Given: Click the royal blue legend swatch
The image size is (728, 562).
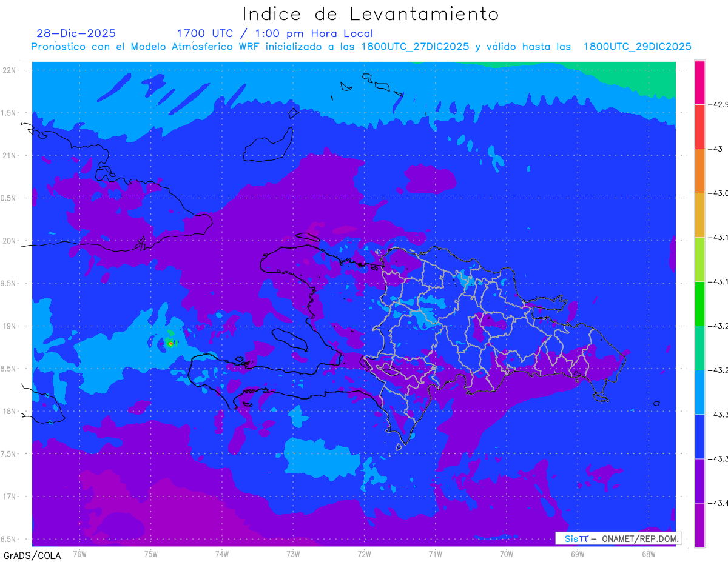Looking at the screenshot, I should tap(699, 437).
